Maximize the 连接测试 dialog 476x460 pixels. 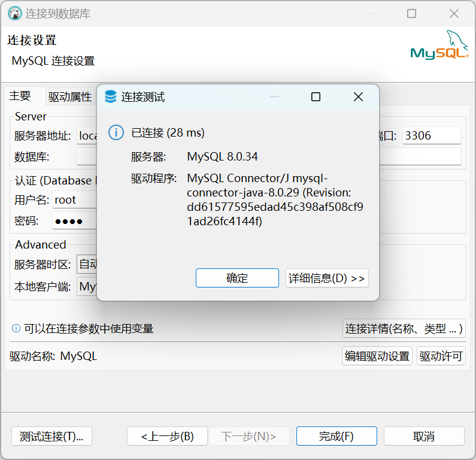[316, 97]
